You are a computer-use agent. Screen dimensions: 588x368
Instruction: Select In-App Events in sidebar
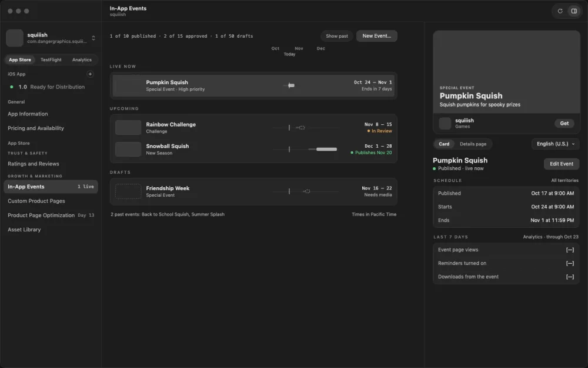[51, 187]
